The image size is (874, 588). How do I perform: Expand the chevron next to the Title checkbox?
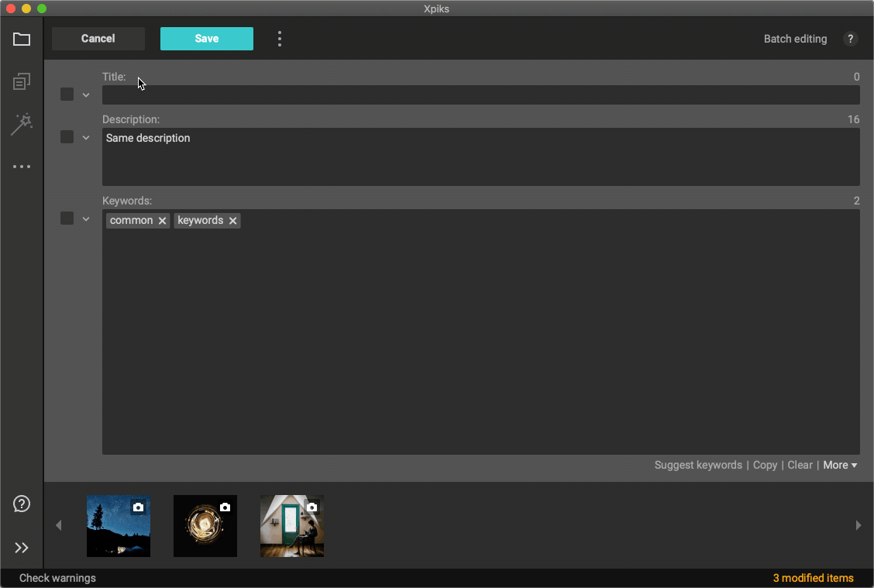[x=86, y=94]
